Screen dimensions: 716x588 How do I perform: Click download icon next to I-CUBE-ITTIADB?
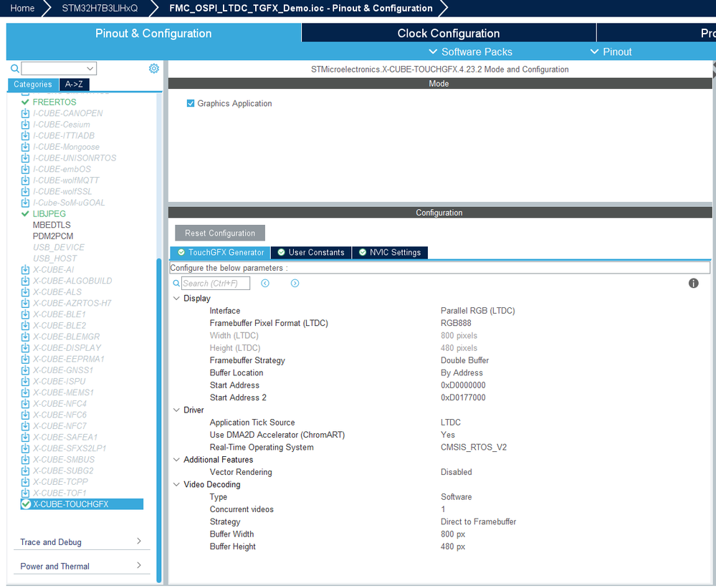pyautogui.click(x=26, y=135)
